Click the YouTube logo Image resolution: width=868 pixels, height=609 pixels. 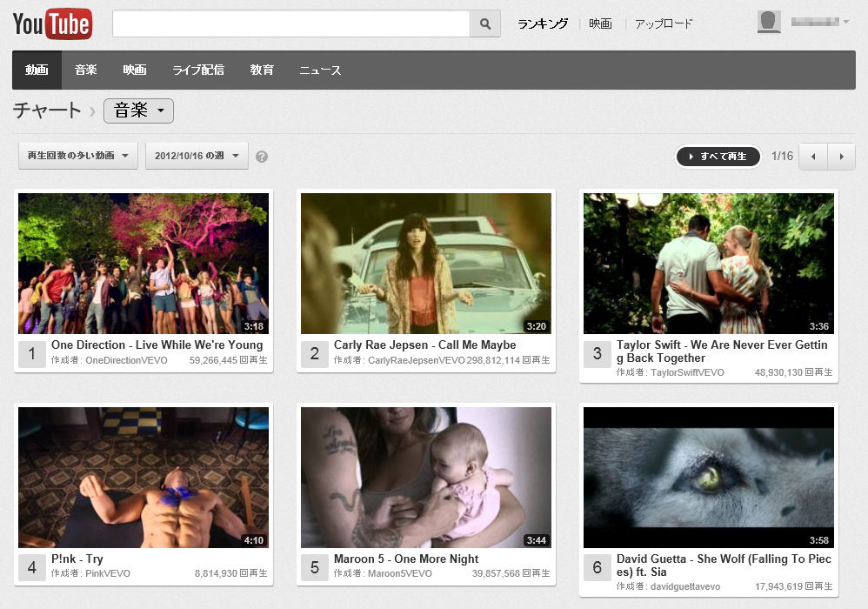[52, 23]
